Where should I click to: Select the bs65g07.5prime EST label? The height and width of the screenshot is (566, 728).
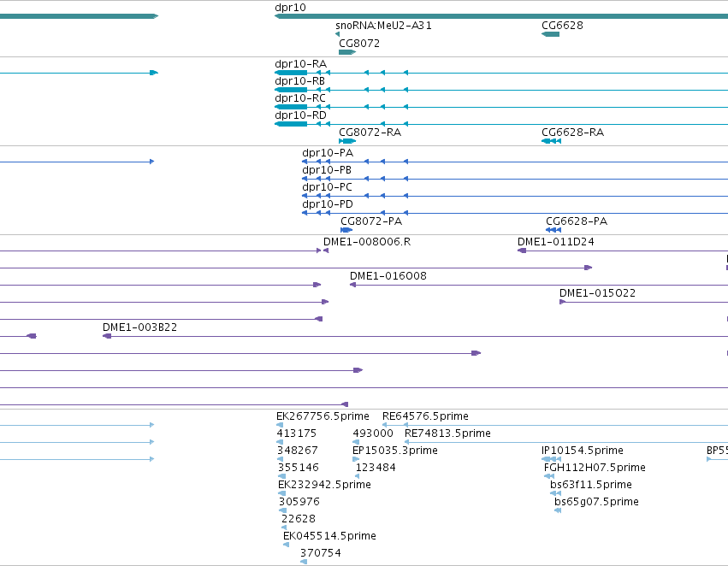596,503
